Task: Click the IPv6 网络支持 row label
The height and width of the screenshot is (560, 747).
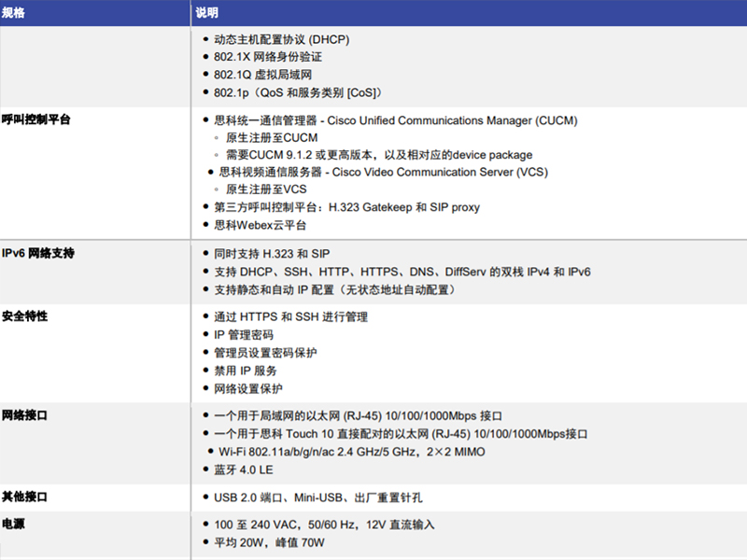Action: [38, 253]
